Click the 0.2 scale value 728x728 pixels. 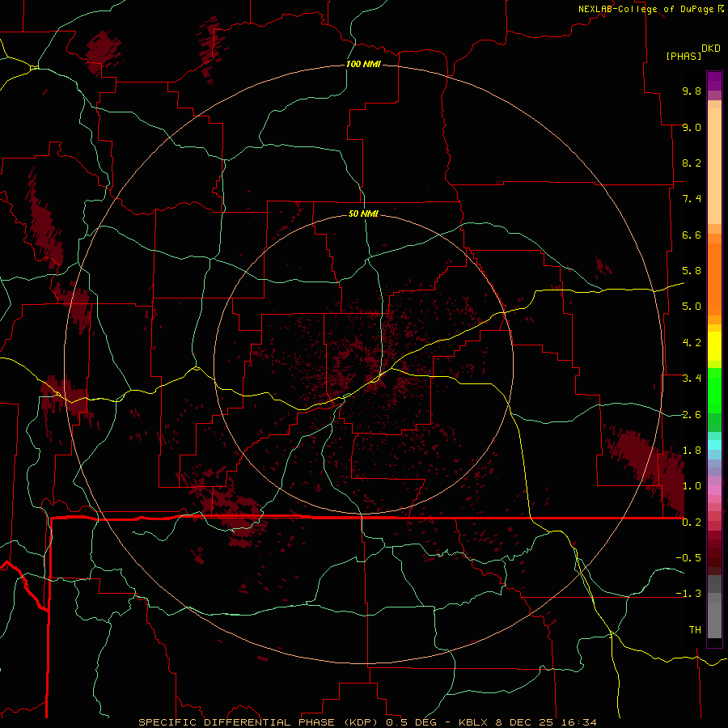[x=692, y=523]
